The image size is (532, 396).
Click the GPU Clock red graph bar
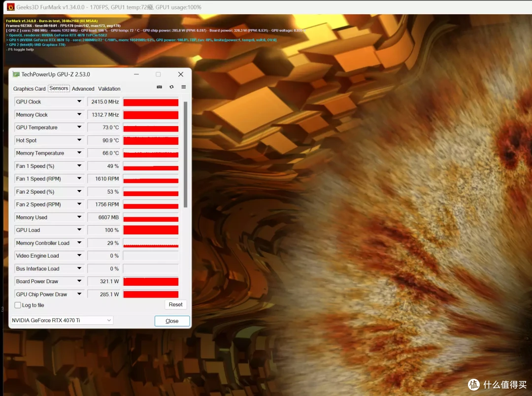(151, 102)
